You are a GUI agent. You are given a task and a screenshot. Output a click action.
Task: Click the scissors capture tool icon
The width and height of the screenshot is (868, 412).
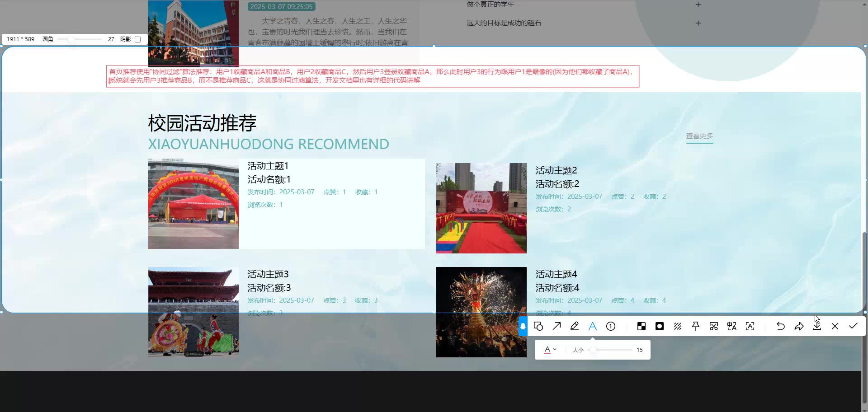point(714,326)
